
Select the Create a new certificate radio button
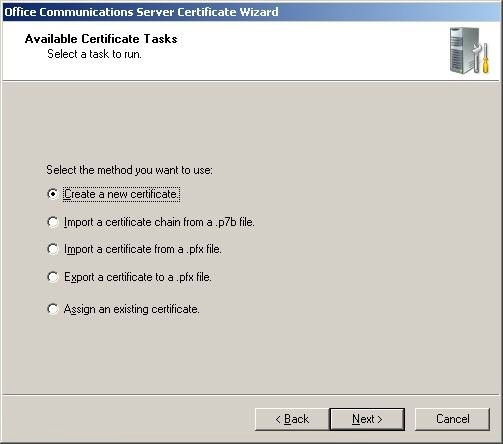point(53,194)
